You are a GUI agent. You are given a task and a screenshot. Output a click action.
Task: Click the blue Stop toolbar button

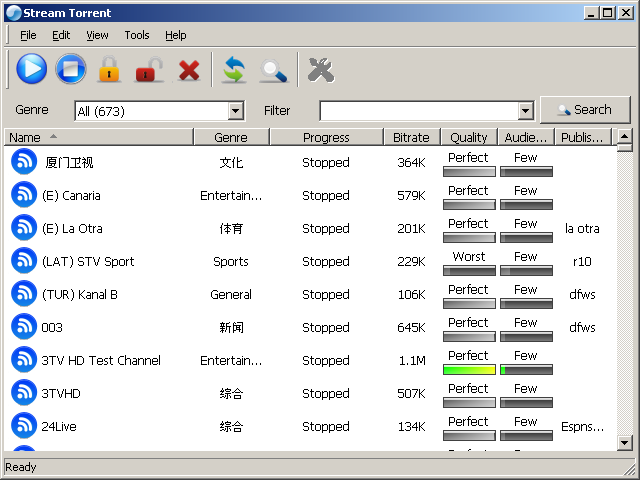pyautogui.click(x=71, y=69)
